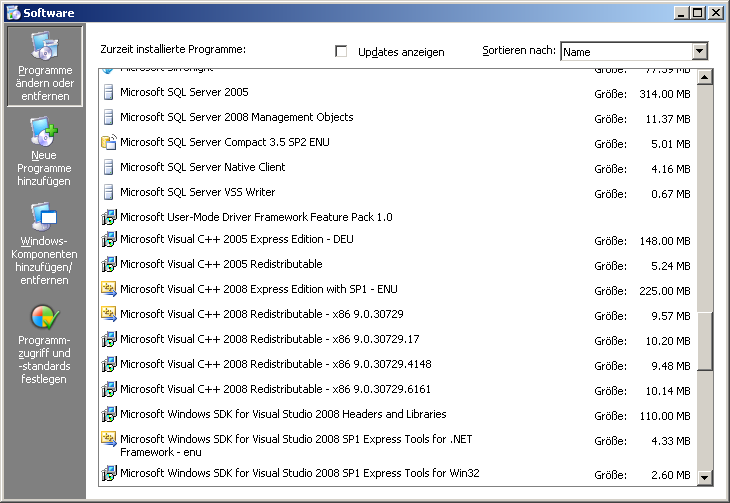Viewport: 730px width, 503px height.
Task: Select 'Neue Programme hinzufügen' sidebar icon
Action: pos(44,131)
